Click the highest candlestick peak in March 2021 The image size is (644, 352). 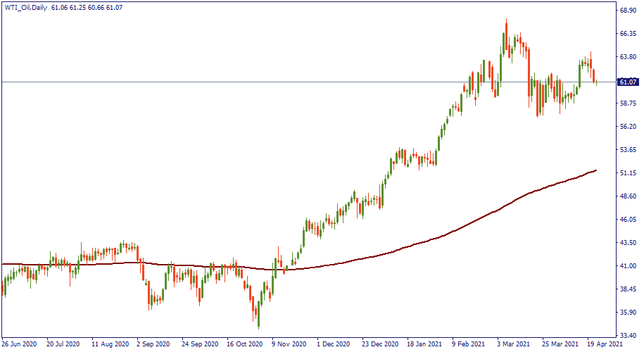pos(506,21)
